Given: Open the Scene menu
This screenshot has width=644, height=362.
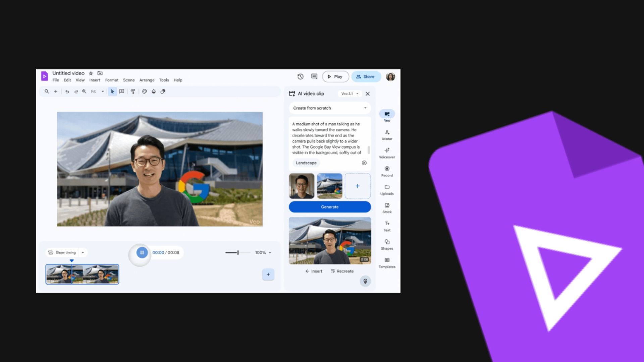Looking at the screenshot, I should 129,80.
